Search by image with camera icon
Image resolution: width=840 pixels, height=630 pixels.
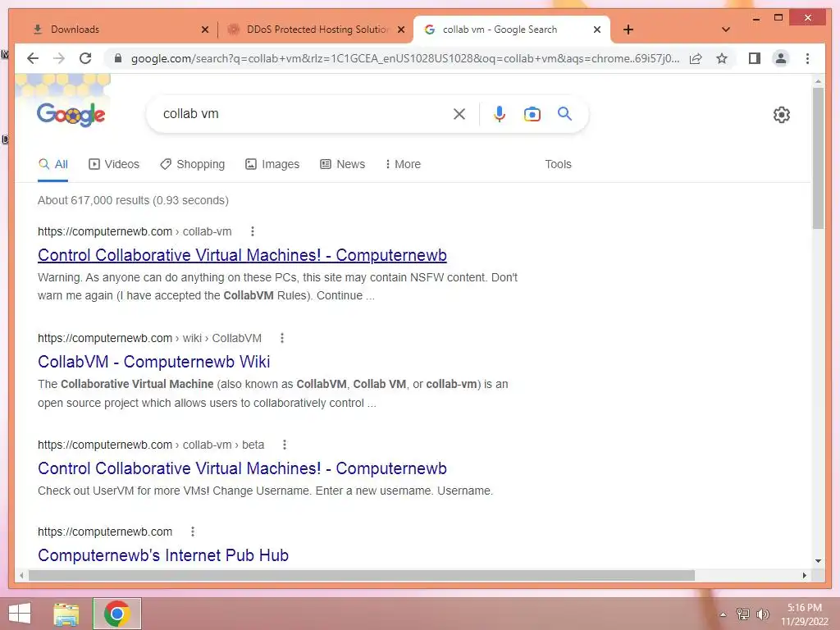[532, 113]
